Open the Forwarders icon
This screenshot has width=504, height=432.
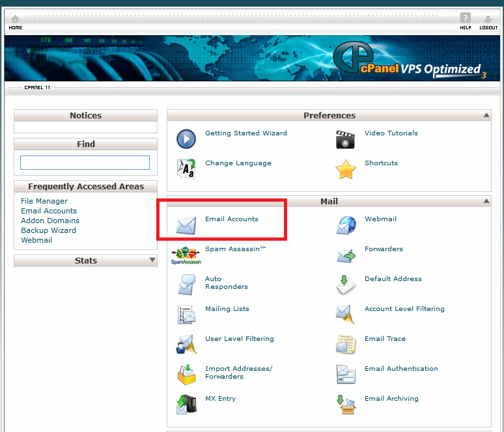click(346, 255)
